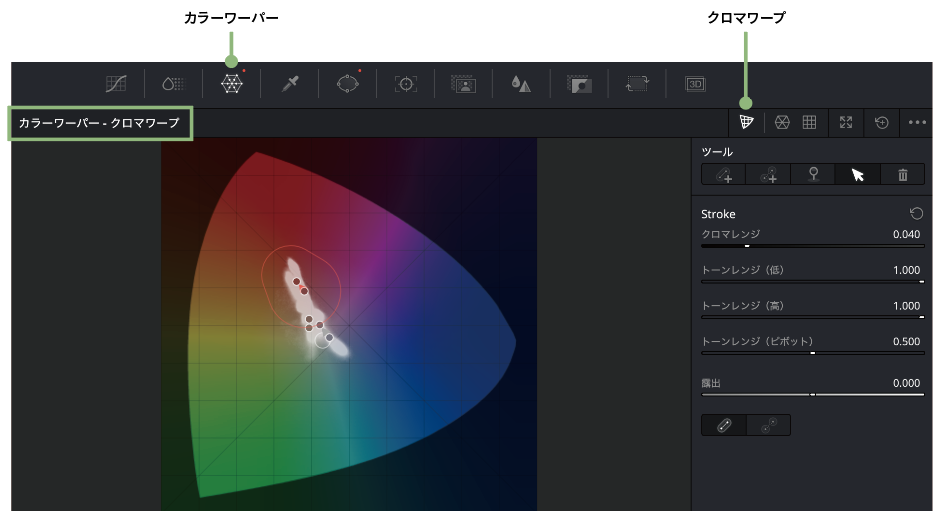Viewport: 940px width, 517px height.
Task: Reset the Stroke settings
Action: (x=916, y=213)
